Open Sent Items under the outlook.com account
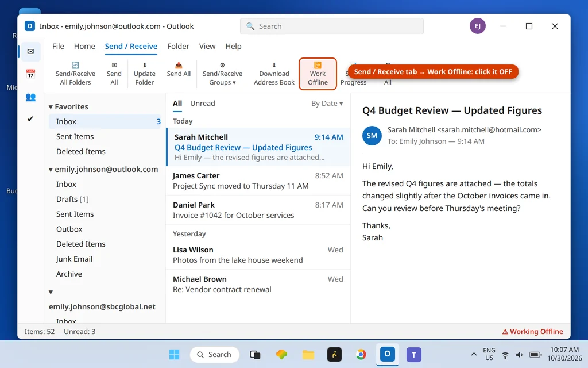588x368 pixels. pos(105,214)
